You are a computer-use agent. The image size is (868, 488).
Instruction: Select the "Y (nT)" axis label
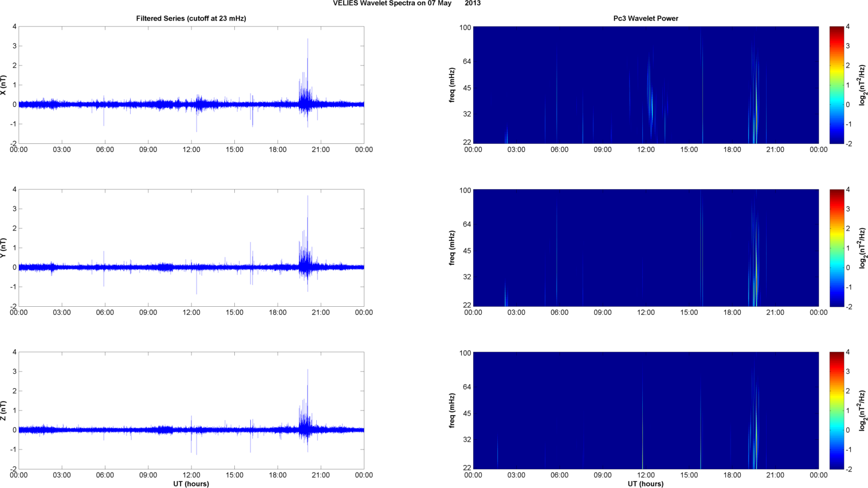[x=3, y=248]
